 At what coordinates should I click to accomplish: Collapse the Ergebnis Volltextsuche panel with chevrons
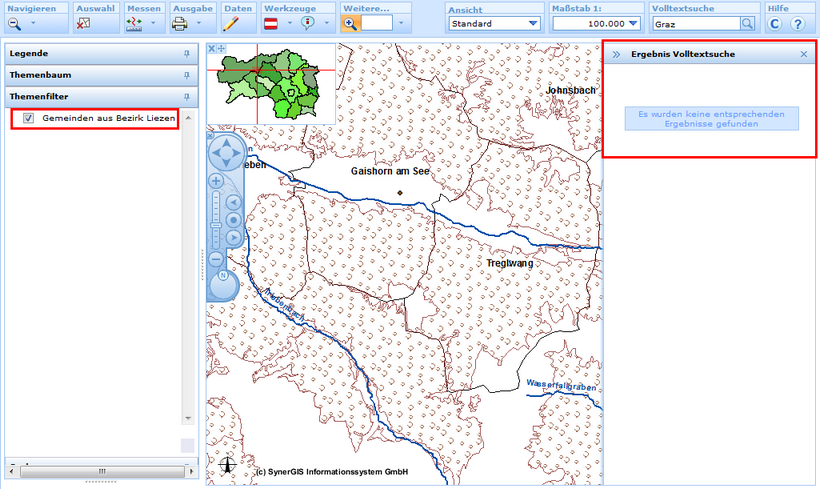616,54
